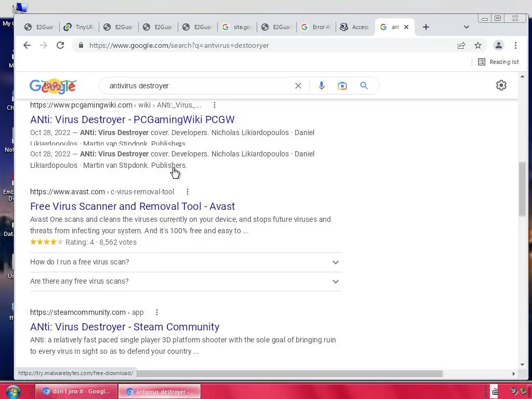
Task: Close the active 'ant' tab
Action: [x=406, y=27]
